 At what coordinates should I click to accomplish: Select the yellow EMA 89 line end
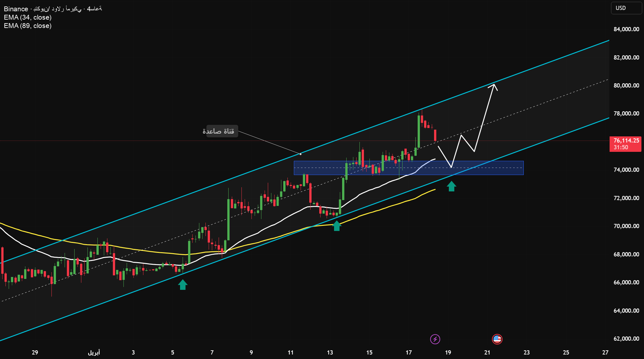click(434, 190)
